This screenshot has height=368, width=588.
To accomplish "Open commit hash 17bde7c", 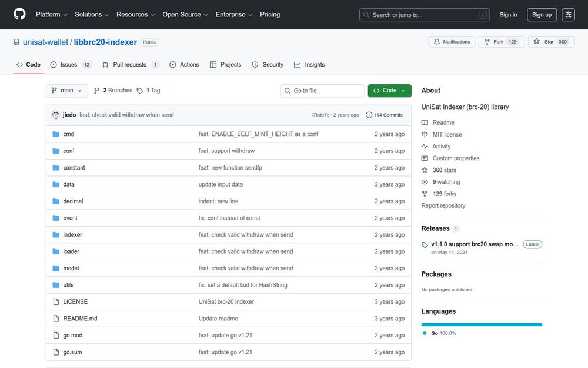I will tap(320, 115).
